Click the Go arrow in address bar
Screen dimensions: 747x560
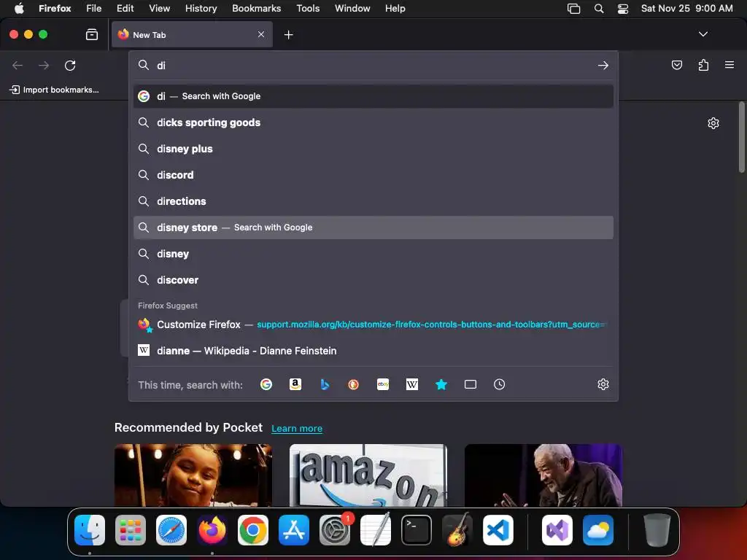603,65
